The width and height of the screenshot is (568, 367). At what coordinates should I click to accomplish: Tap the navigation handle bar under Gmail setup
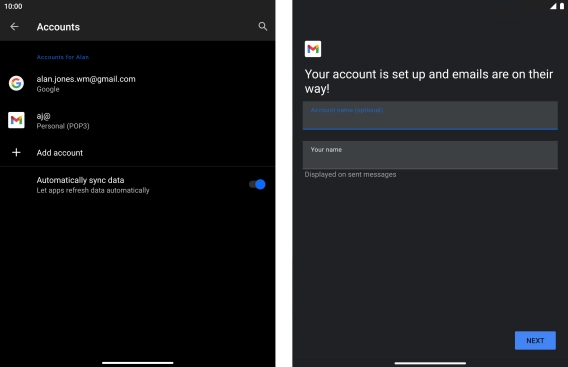pyautogui.click(x=430, y=363)
